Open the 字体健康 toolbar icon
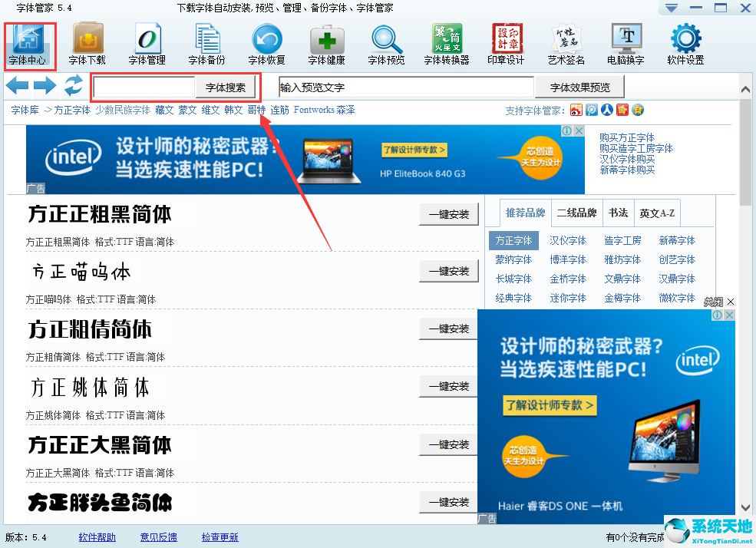 coord(326,45)
